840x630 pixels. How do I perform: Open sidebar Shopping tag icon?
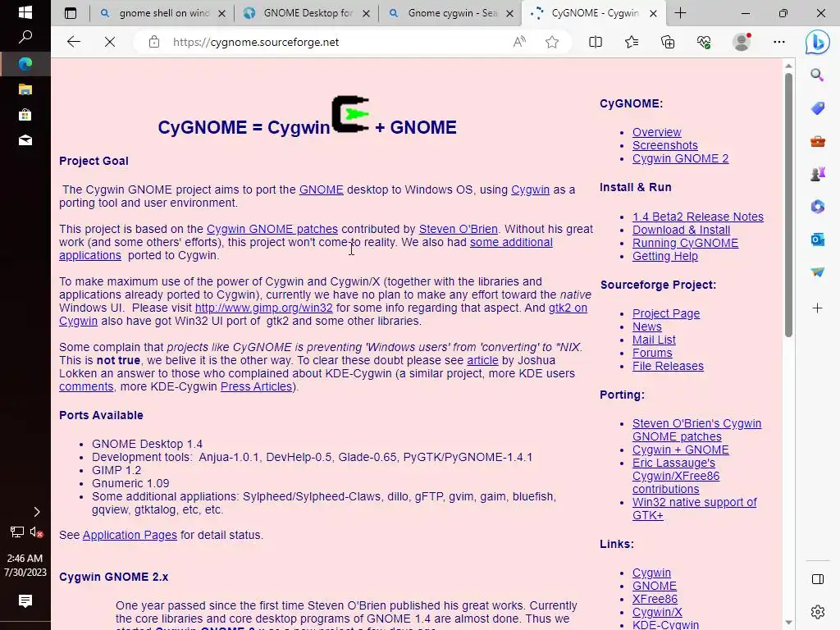click(818, 108)
